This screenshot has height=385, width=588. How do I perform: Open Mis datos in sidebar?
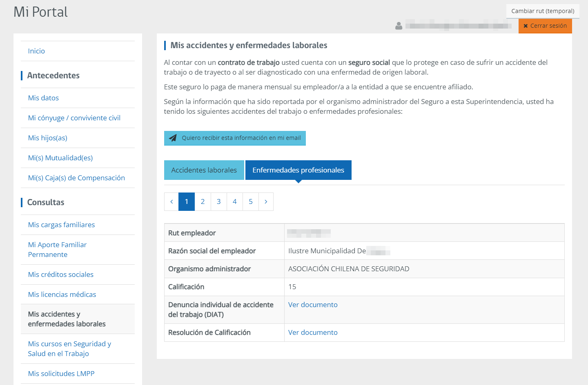pos(43,98)
